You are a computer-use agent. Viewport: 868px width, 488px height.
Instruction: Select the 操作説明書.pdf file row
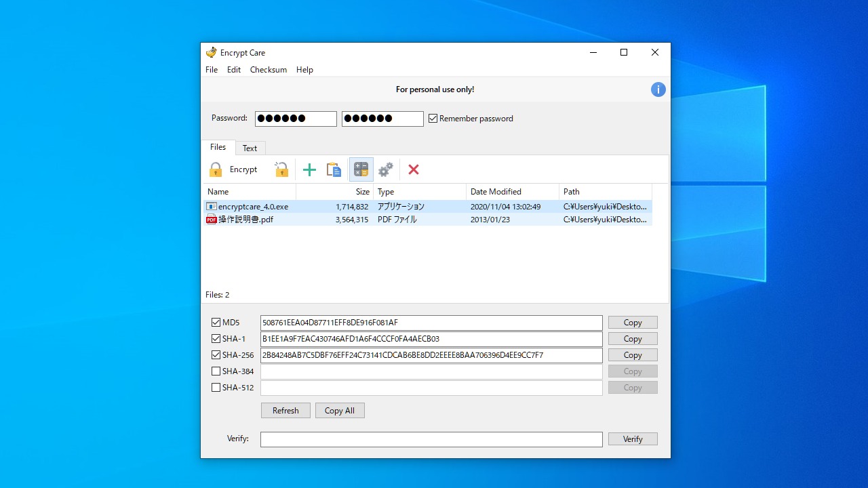tap(428, 220)
